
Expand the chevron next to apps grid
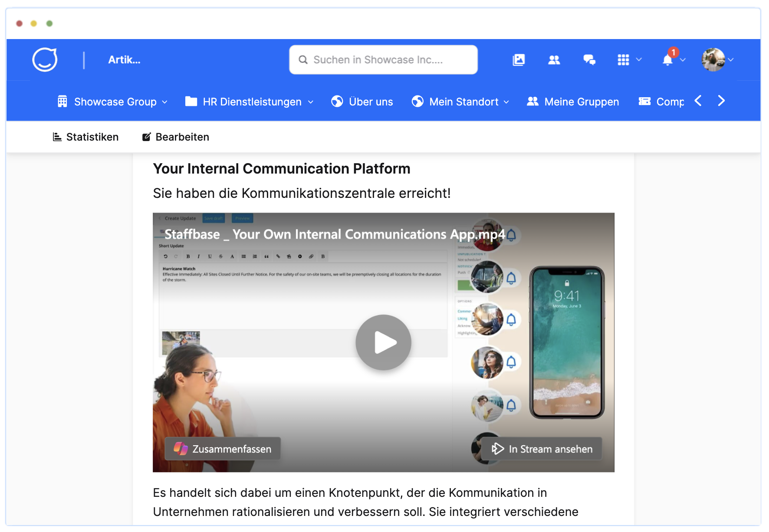point(639,59)
